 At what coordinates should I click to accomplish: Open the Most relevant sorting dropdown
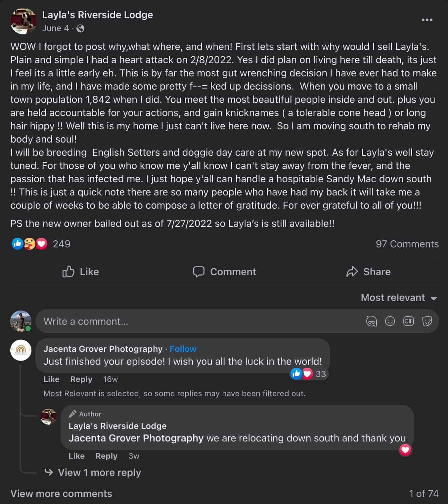point(399,298)
